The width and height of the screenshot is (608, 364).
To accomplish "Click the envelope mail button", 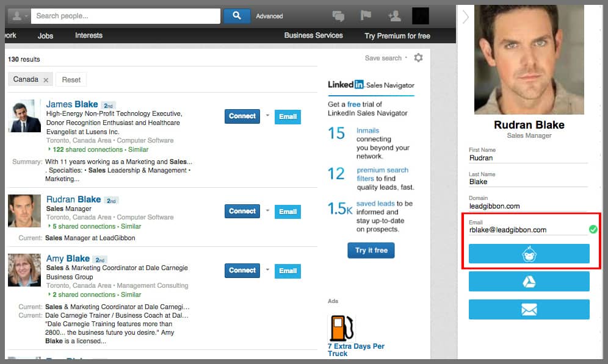I will (x=529, y=310).
